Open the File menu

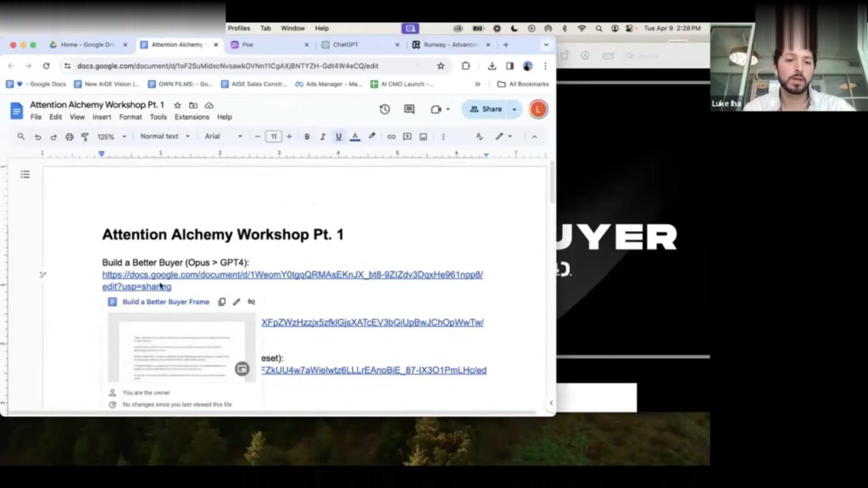pyautogui.click(x=36, y=117)
